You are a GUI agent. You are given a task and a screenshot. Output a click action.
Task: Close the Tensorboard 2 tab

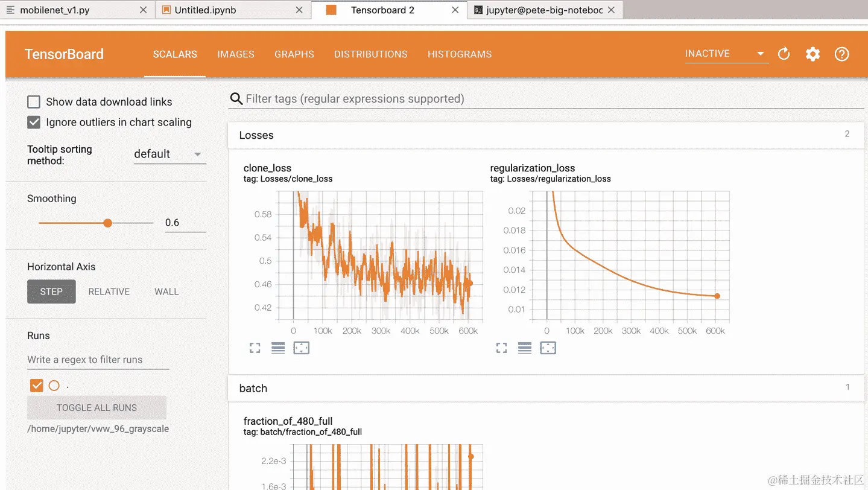tap(455, 10)
